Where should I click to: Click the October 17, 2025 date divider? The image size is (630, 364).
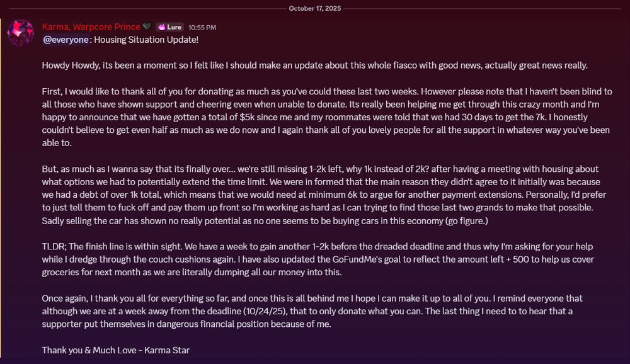pos(314,8)
